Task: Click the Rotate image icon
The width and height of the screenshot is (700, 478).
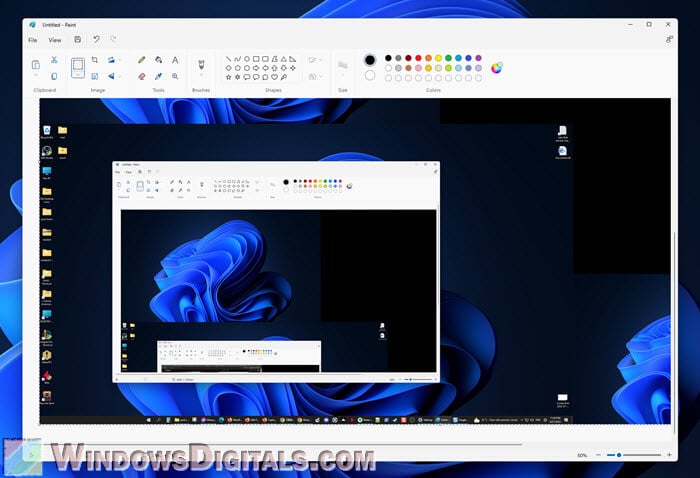Action: [111, 59]
